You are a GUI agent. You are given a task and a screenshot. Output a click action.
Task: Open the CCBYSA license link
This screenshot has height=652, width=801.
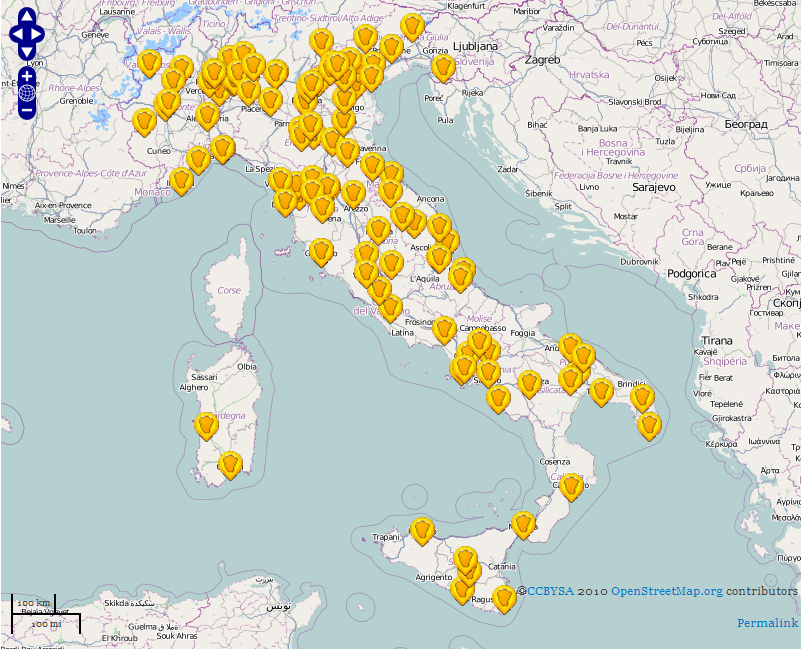[x=550, y=591]
